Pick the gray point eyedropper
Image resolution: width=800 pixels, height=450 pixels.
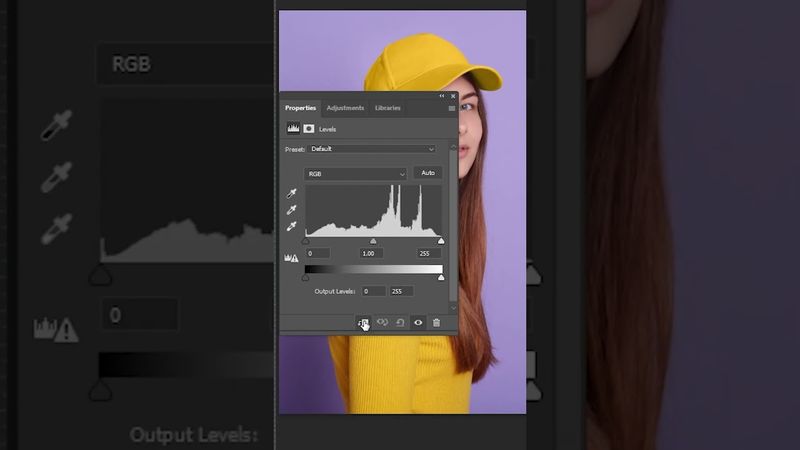[x=291, y=210]
